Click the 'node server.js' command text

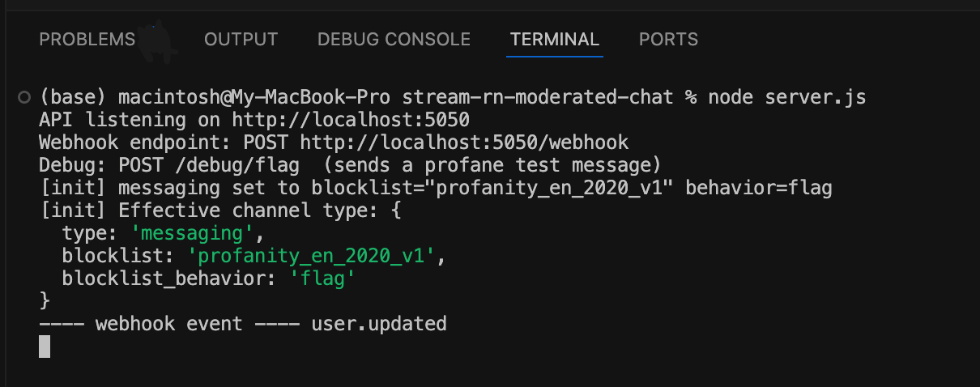(787, 98)
